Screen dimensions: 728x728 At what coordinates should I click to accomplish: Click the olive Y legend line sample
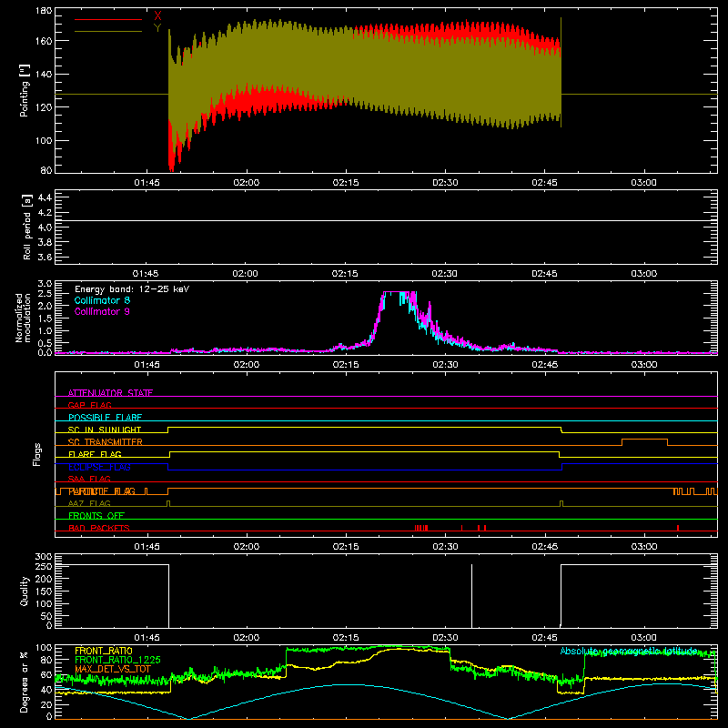(x=108, y=31)
